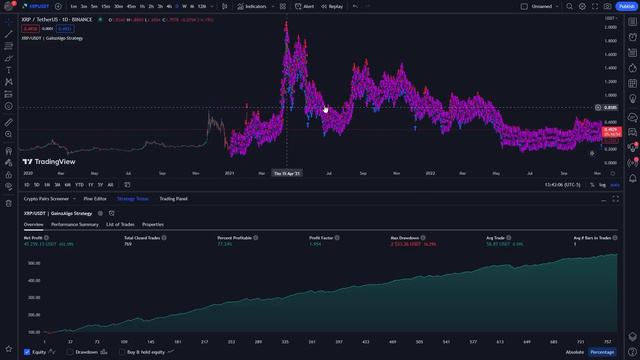Screen dimensions: 640x360
Task: Open the indicator templates grid icon
Action: (283, 7)
